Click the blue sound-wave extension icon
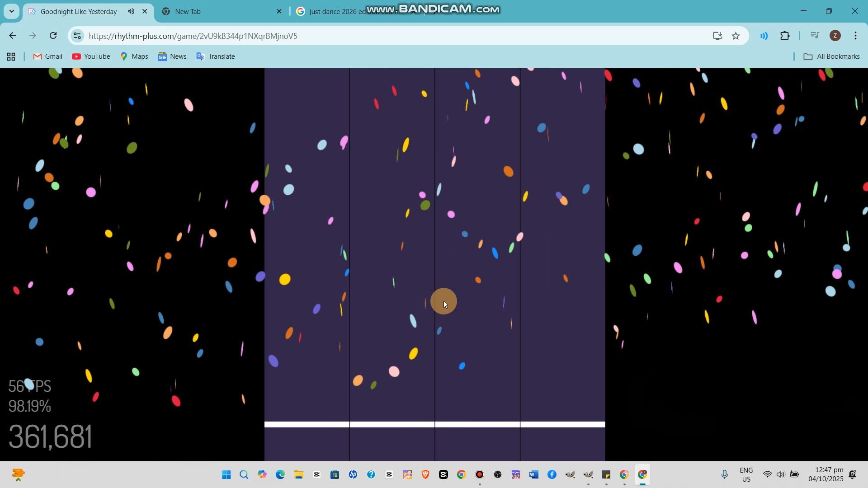The image size is (868, 488). click(764, 36)
